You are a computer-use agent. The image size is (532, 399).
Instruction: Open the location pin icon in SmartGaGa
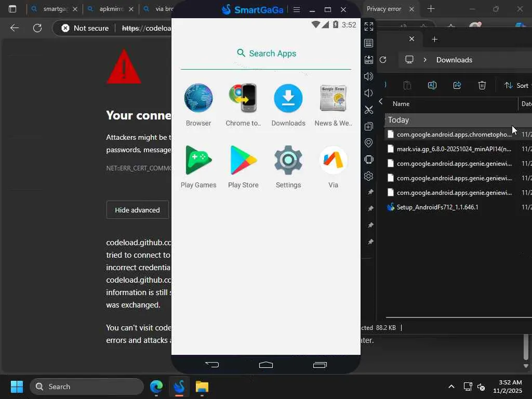coord(369,143)
